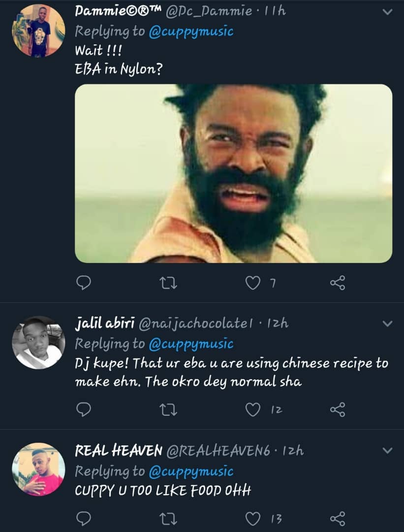Reply to jalil abiri's tweet
404x532 pixels.
click(x=85, y=409)
